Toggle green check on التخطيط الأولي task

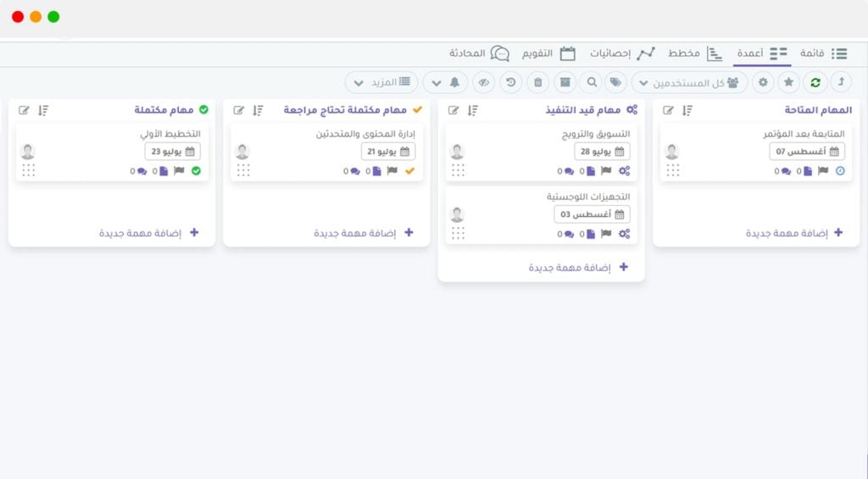click(196, 171)
